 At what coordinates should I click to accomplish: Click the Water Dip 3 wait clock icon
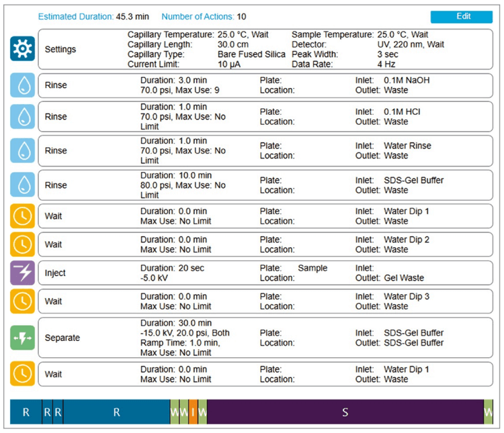(22, 301)
